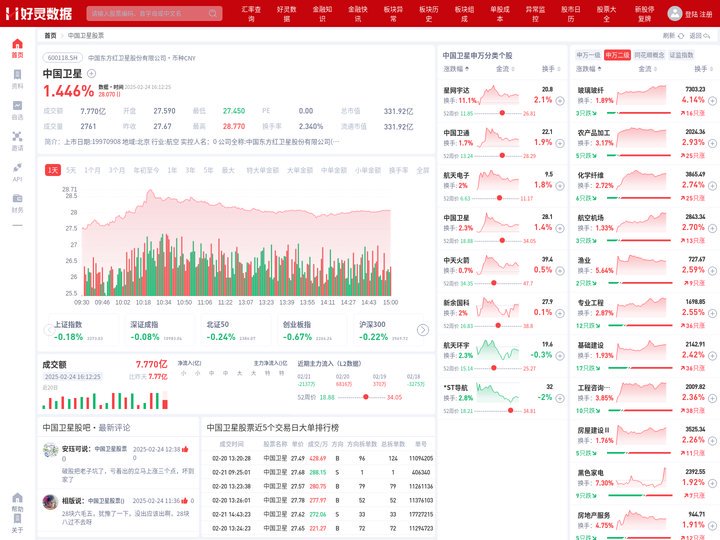Click 相饭说 commenter avatar
Screen dimensions: 720x540
(51, 502)
